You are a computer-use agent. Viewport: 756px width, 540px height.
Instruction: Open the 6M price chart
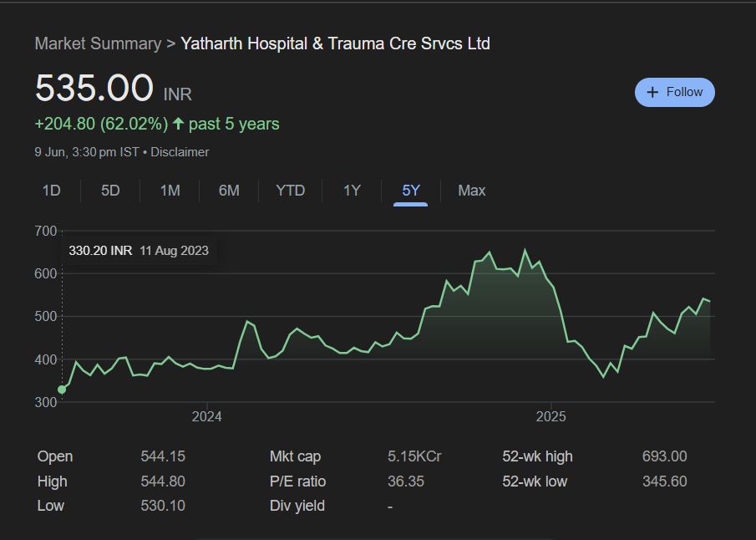click(229, 191)
